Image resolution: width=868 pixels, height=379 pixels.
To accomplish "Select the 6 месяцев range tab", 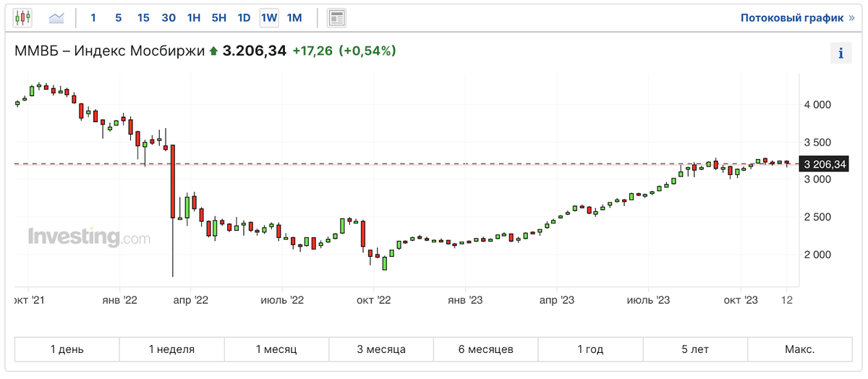I will [x=485, y=349].
